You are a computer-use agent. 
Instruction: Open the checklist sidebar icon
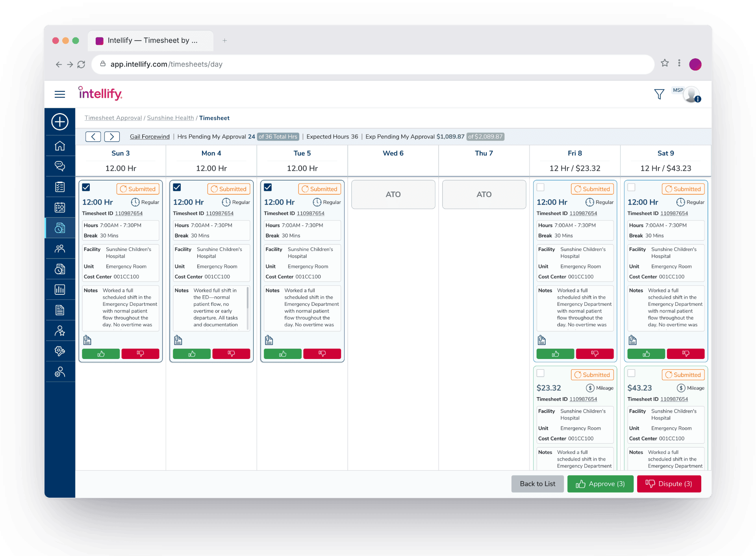tap(60, 187)
